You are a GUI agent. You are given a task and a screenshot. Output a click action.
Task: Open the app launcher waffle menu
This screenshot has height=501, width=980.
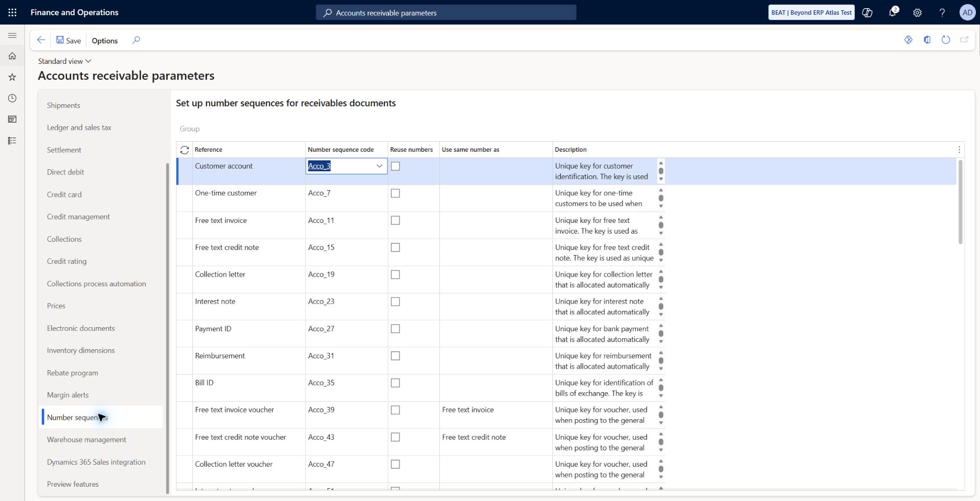pos(12,12)
